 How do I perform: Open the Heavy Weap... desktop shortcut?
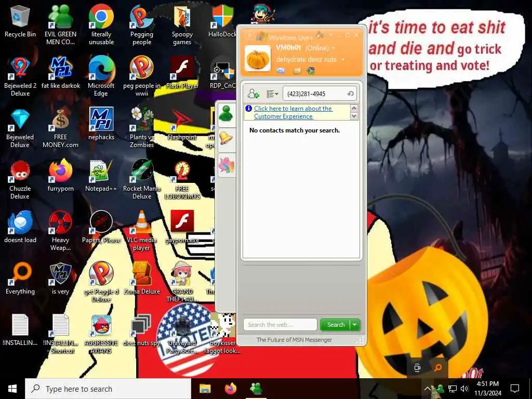60,231
